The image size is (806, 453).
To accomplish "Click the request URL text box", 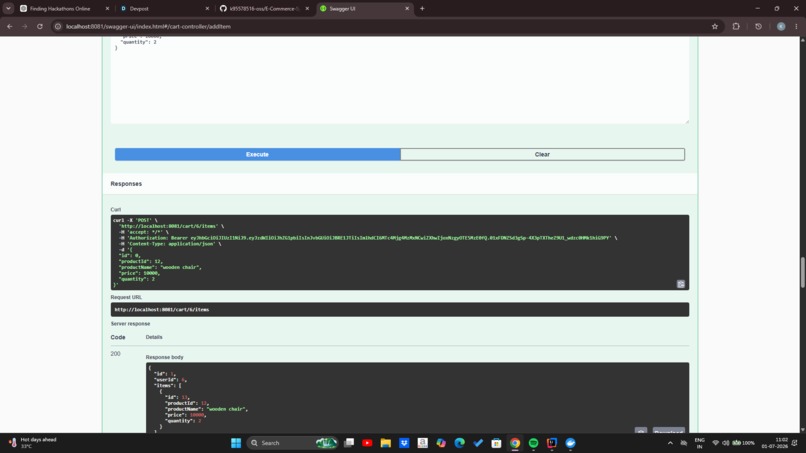I will pos(400,310).
